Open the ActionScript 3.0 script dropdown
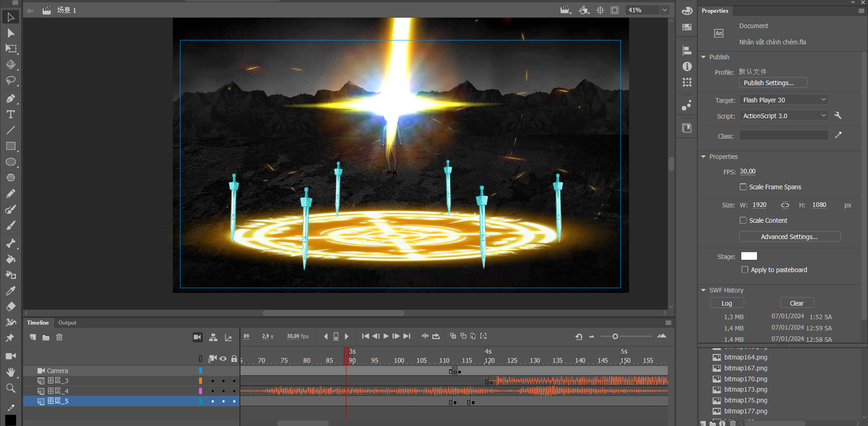 (x=784, y=116)
